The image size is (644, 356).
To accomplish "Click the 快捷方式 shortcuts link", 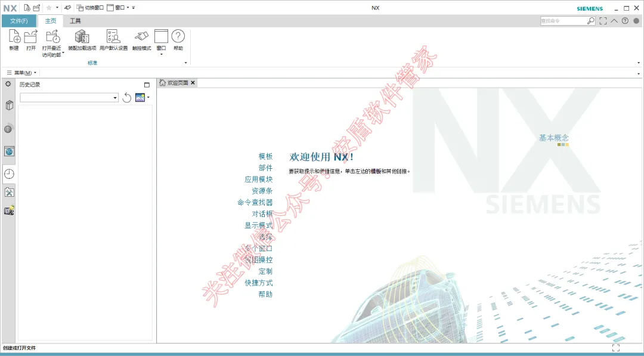I will click(x=258, y=283).
